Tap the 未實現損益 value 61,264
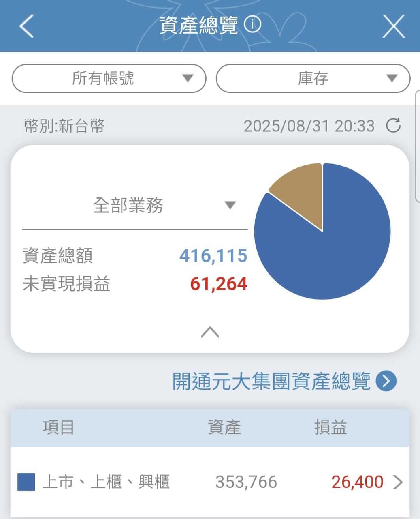Viewport: 420px width, 519px height. pos(219,284)
